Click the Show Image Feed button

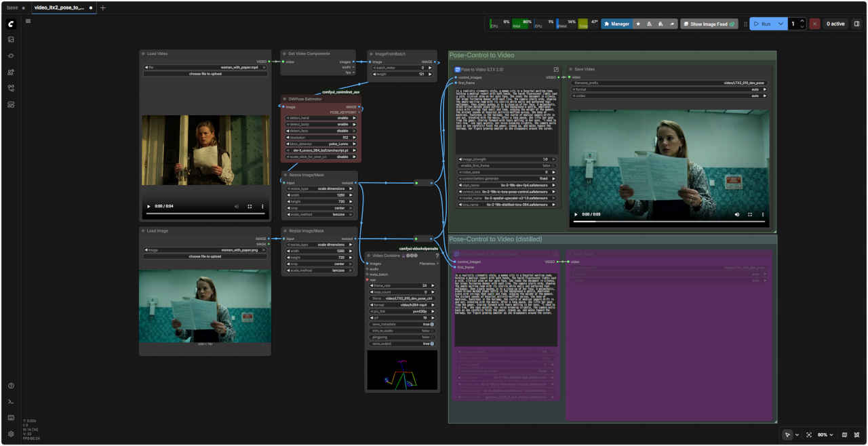coord(709,24)
